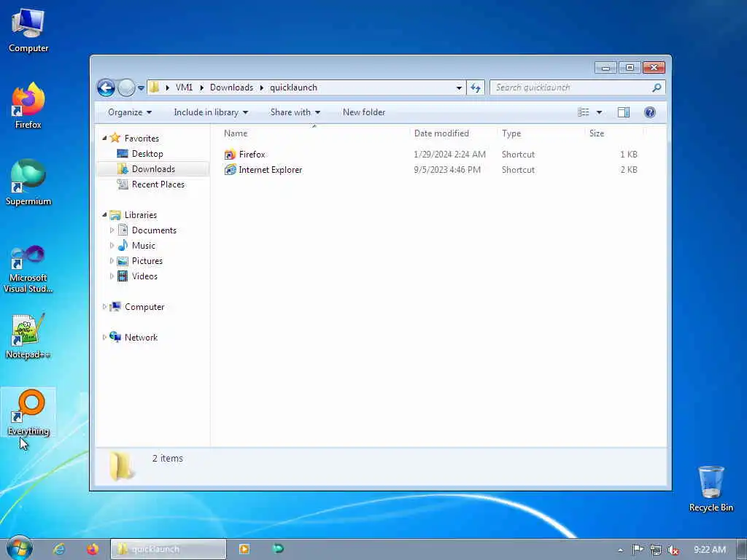Open the Computer desktop icon
This screenshot has height=560, width=747.
28,30
